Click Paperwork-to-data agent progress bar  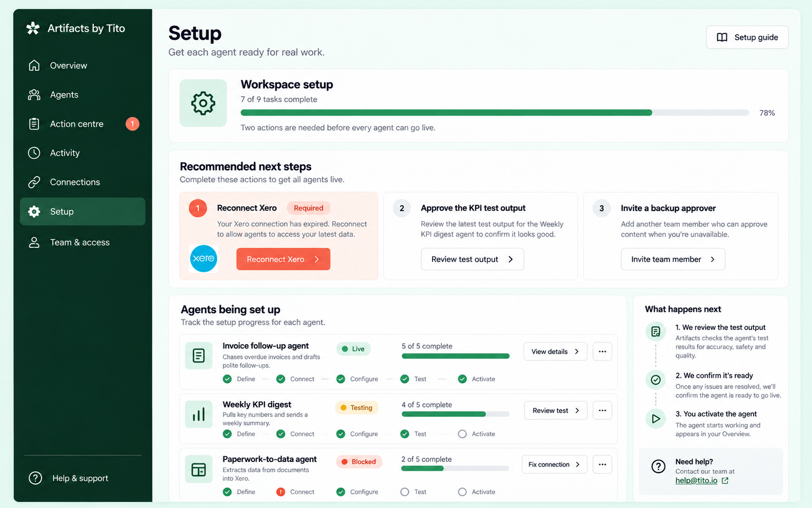point(456,469)
